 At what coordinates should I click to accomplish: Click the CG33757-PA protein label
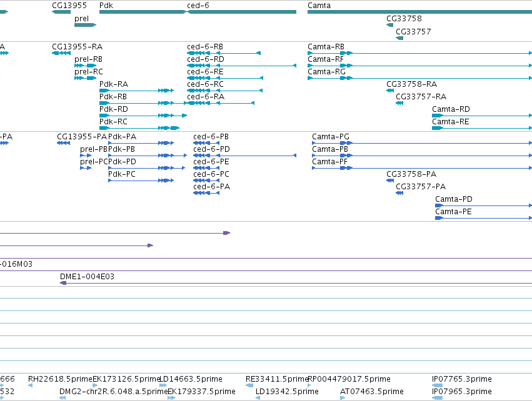pos(421,187)
